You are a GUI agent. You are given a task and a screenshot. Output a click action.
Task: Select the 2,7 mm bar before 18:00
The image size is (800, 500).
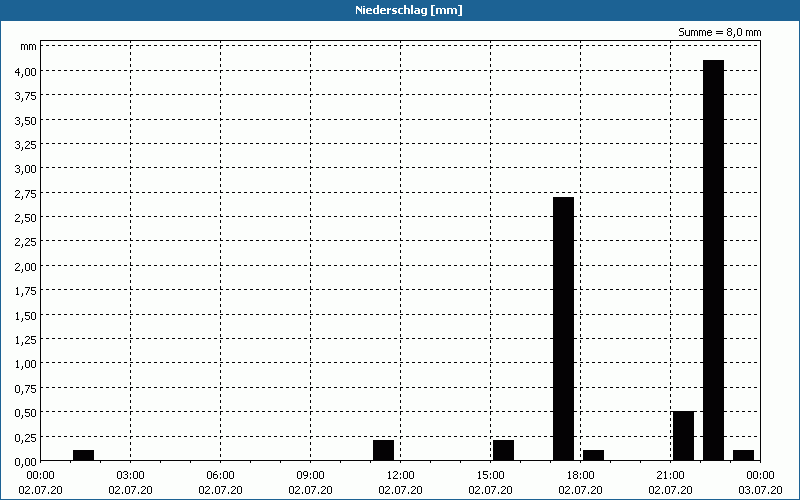pos(563,329)
